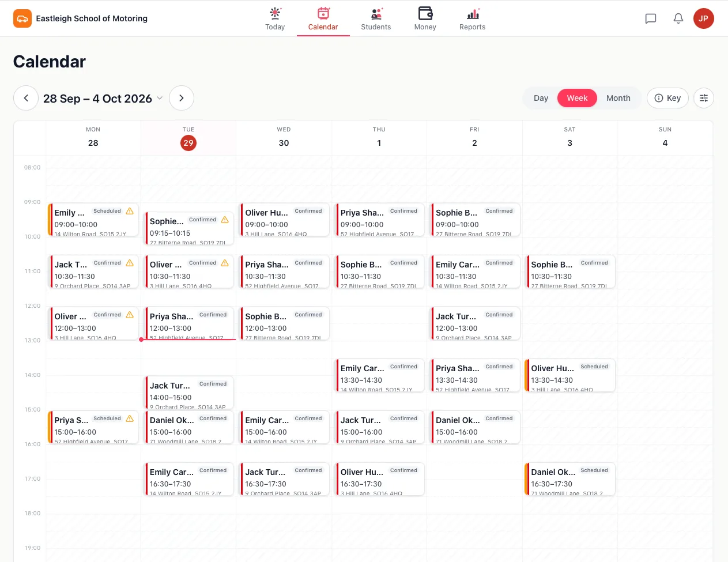Open Priya Sharma Friday 13:30–14:30 lesson
Viewport: 728px width, 562px height.
click(x=475, y=375)
